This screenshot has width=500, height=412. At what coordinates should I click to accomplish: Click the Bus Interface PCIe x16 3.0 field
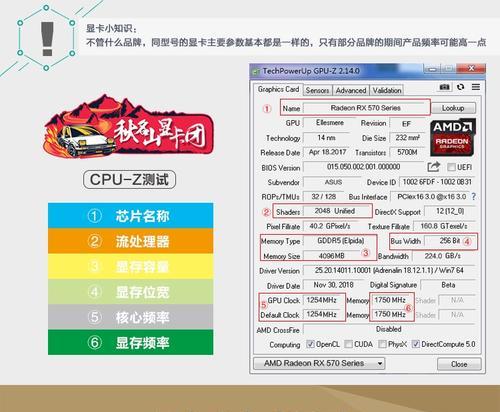click(431, 197)
